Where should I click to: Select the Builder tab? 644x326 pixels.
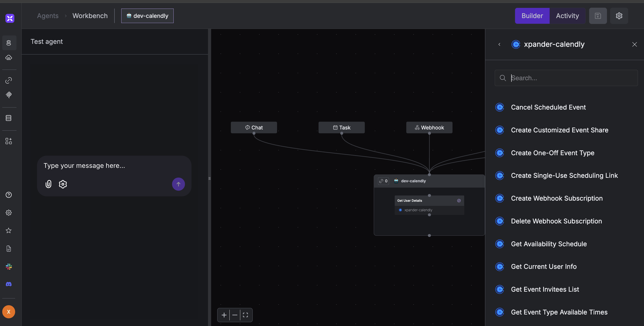[x=532, y=16]
